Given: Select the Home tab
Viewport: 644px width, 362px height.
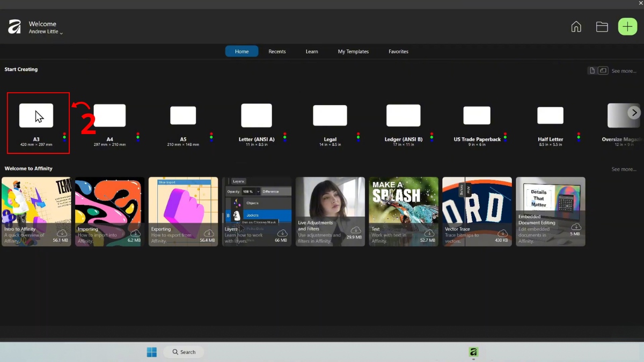Looking at the screenshot, I should [x=241, y=51].
